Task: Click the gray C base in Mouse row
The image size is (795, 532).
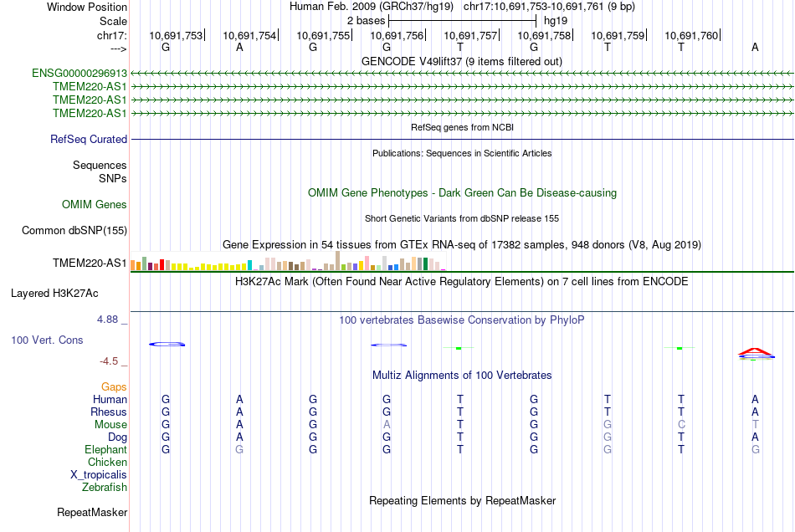Action: point(681,425)
